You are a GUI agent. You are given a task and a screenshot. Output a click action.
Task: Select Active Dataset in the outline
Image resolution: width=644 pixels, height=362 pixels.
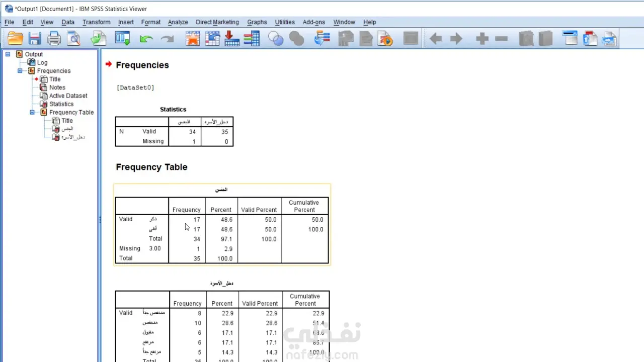68,96
